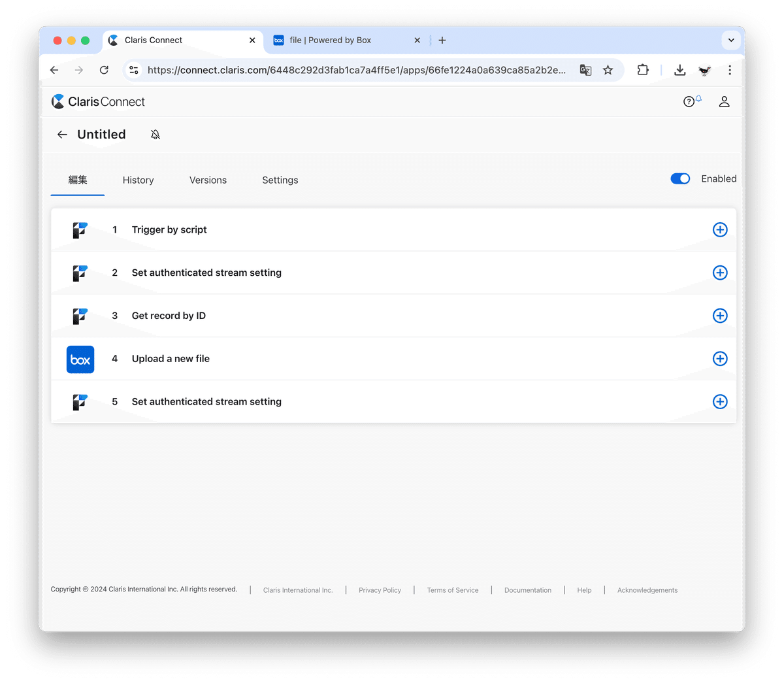The image size is (784, 683).
Task: Click the translate page icon in the address bar
Action: 585,70
